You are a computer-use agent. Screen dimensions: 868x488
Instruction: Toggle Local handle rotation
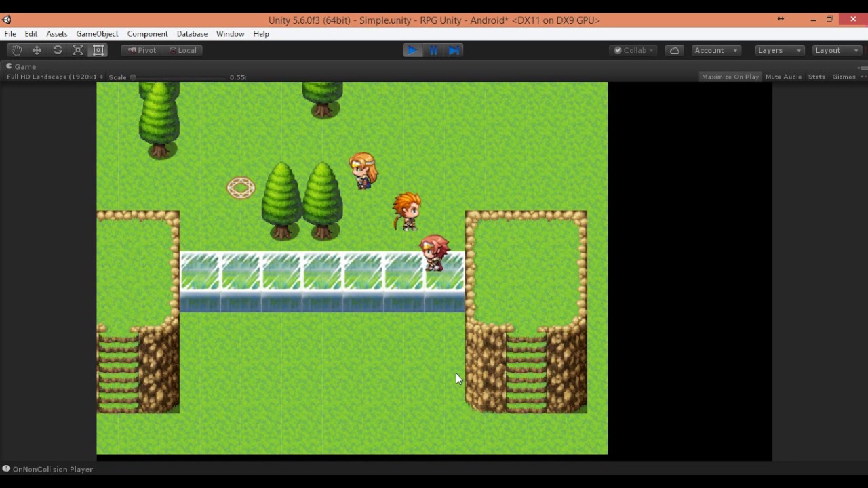182,50
